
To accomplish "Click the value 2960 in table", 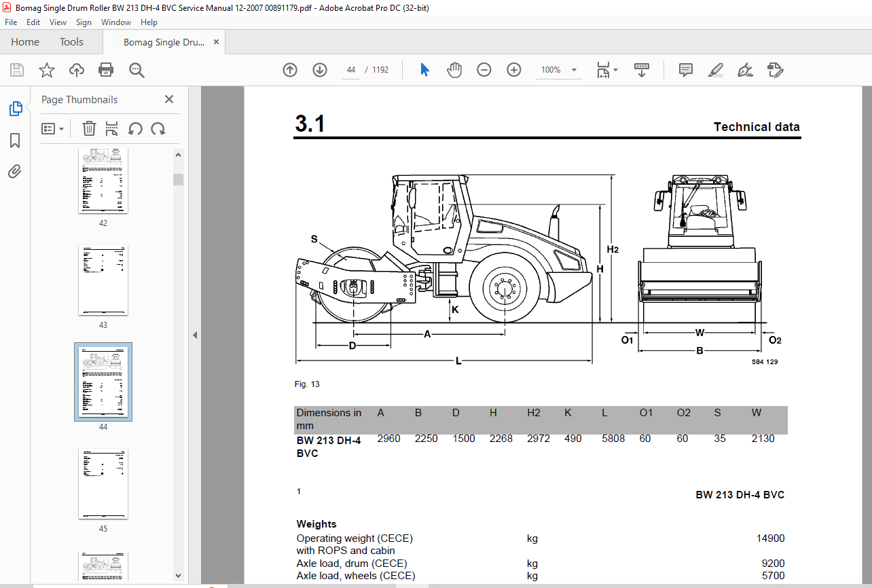I will click(388, 439).
